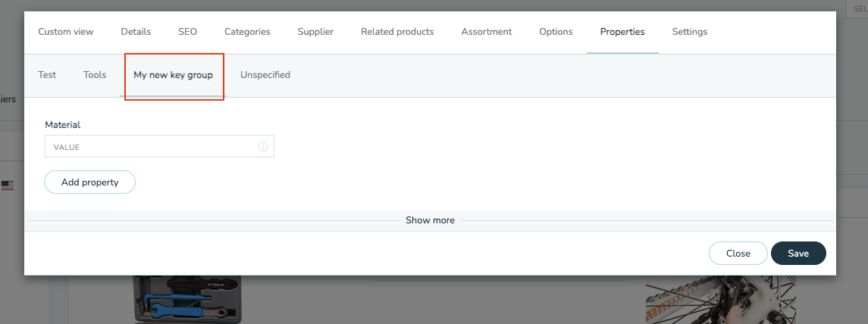Viewport: 868px width, 324px height.
Task: Go to the Categories tab
Action: coord(247,32)
